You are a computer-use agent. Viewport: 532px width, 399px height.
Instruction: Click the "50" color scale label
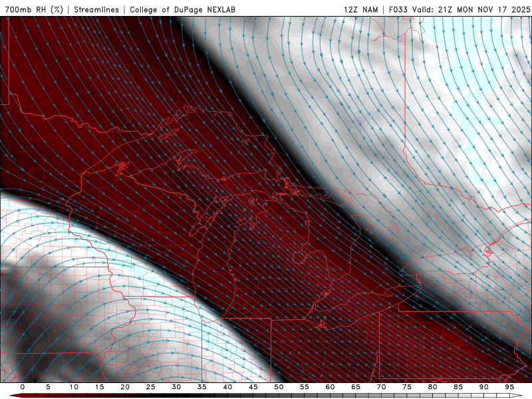coord(279,387)
